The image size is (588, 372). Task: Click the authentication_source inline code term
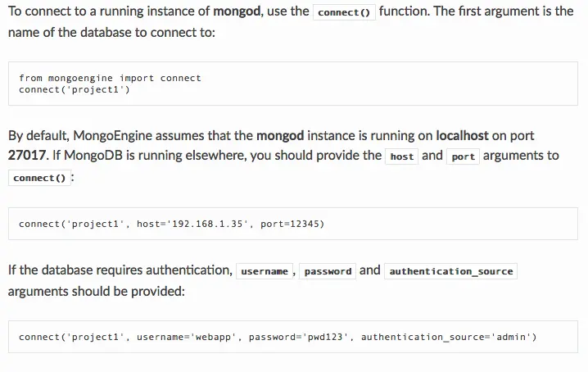tap(450, 271)
